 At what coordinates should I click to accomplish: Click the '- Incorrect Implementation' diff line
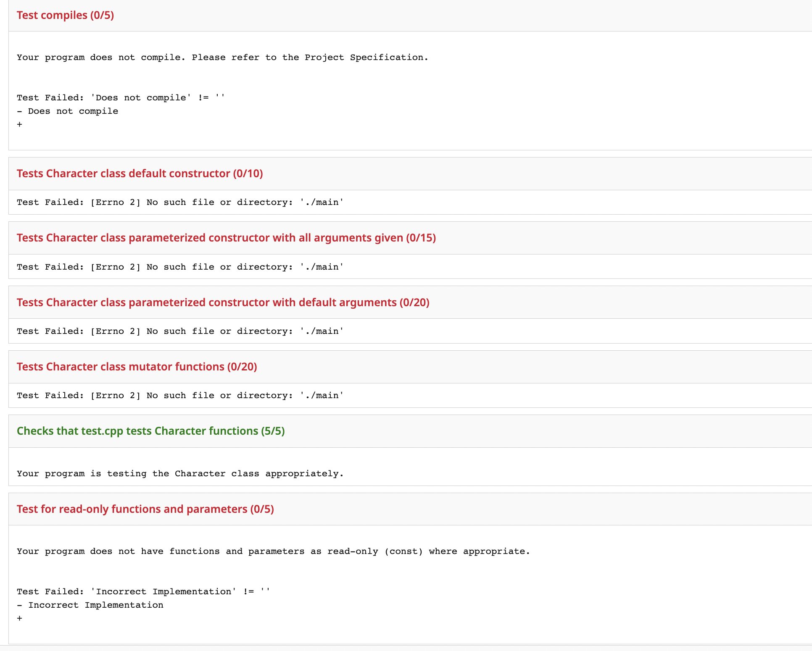tap(90, 605)
